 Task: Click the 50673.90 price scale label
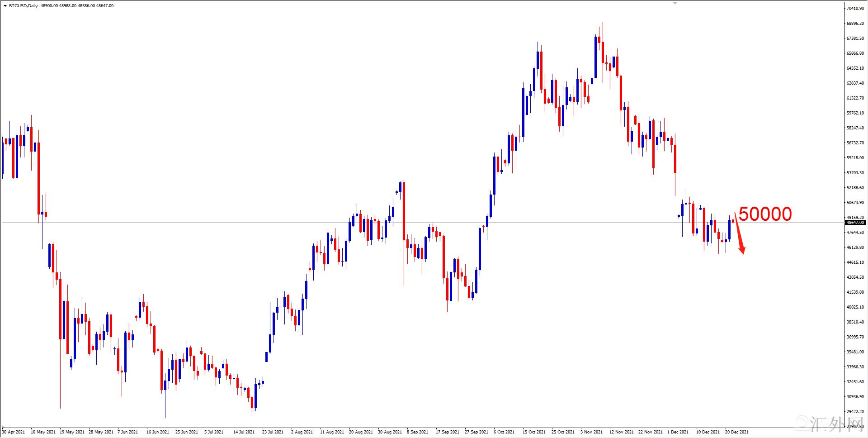click(x=855, y=203)
